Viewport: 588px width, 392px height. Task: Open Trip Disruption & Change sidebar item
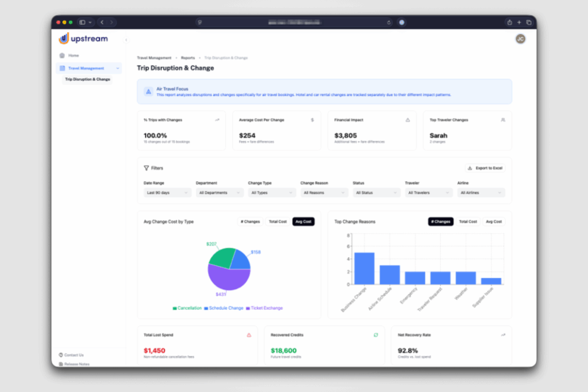tap(87, 79)
